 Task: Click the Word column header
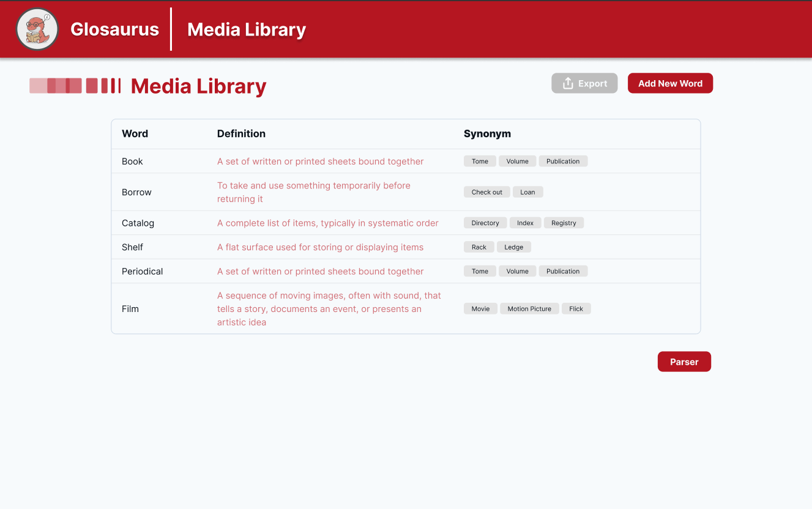(x=135, y=133)
